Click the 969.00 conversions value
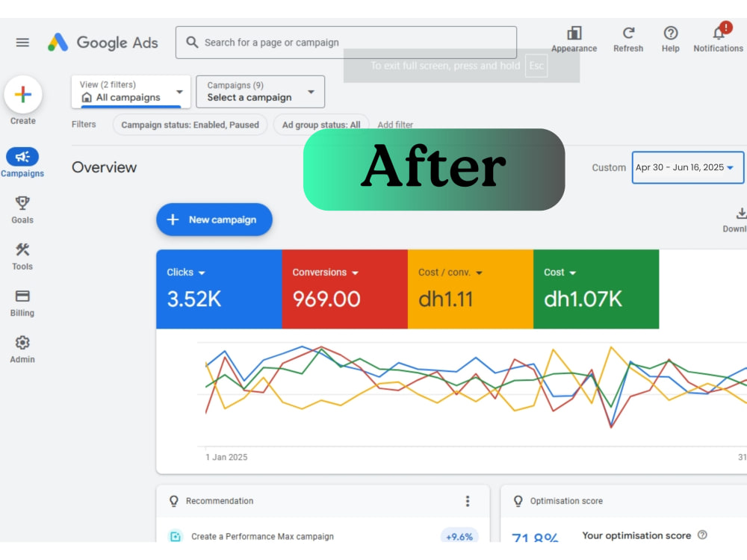The image size is (747, 560). click(x=326, y=299)
